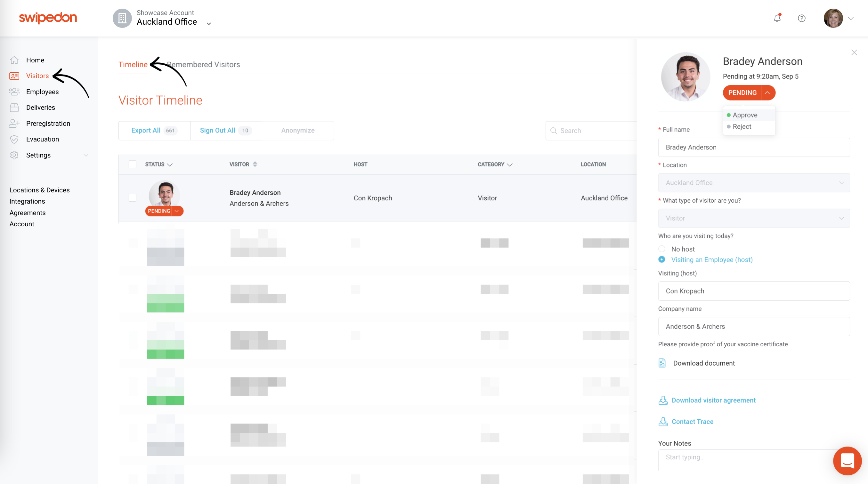Open Locations & Devices link

[x=39, y=190]
